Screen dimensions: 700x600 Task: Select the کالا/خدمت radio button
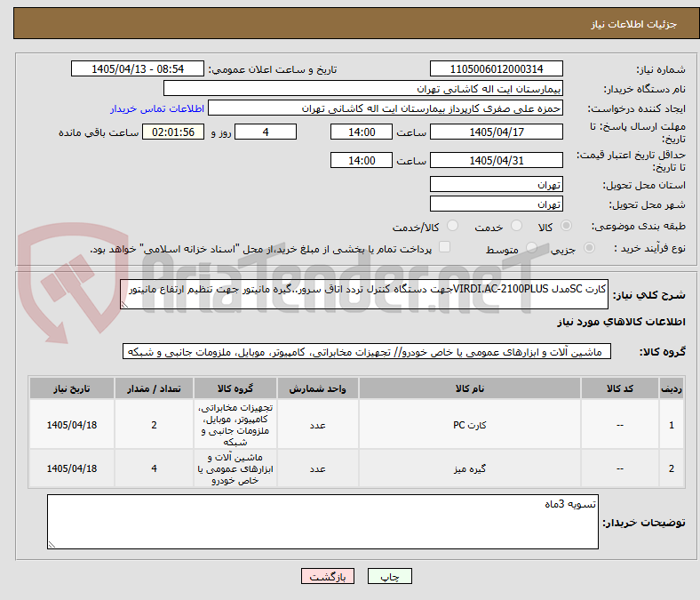point(452,226)
